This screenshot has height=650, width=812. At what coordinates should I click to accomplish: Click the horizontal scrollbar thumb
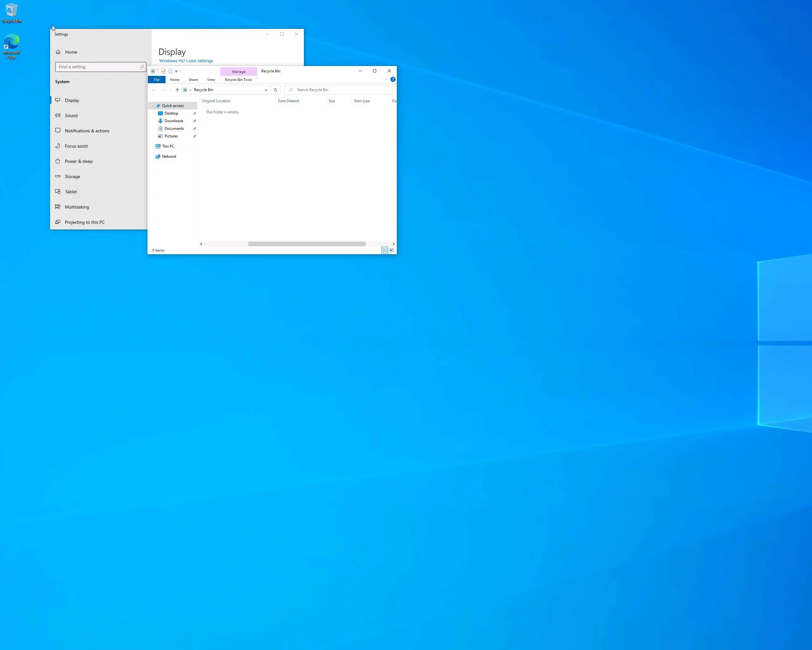tap(307, 244)
